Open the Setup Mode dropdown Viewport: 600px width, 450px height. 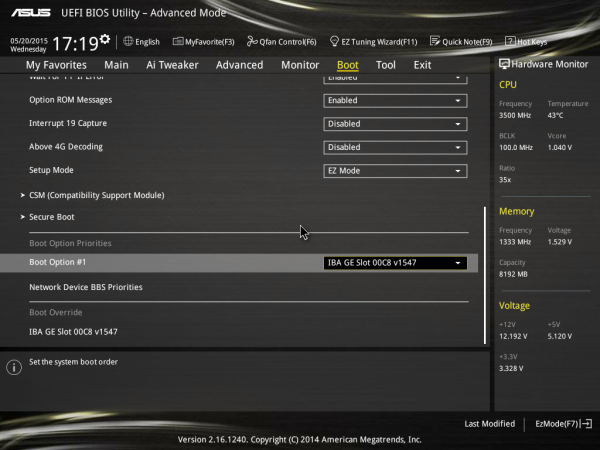coord(395,171)
